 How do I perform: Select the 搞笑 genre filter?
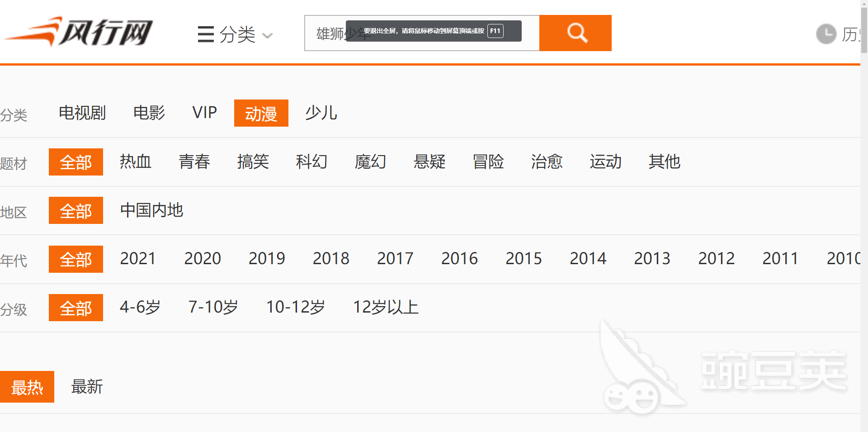pos(254,162)
